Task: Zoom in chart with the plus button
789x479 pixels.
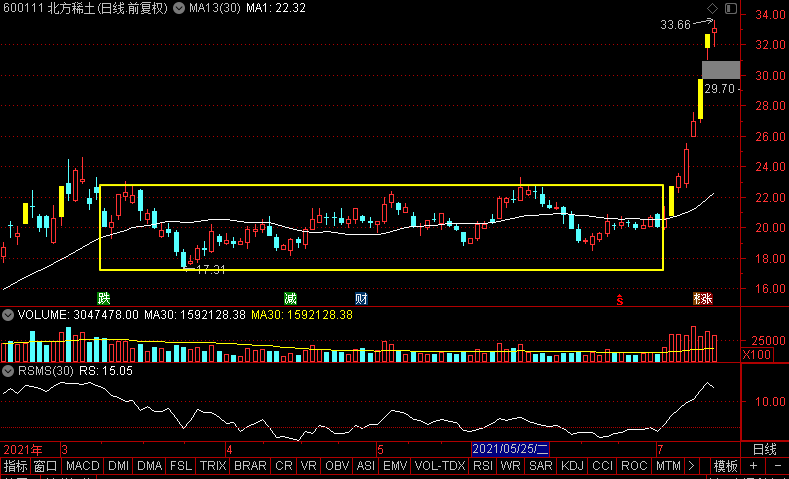Action: [x=753, y=465]
